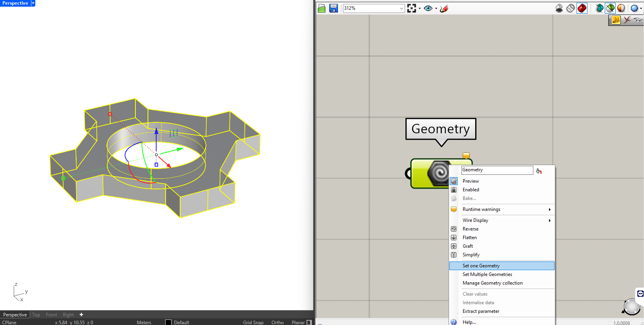The image size is (644, 325).
Task: Click the Zoom Extents icon
Action: point(411,8)
